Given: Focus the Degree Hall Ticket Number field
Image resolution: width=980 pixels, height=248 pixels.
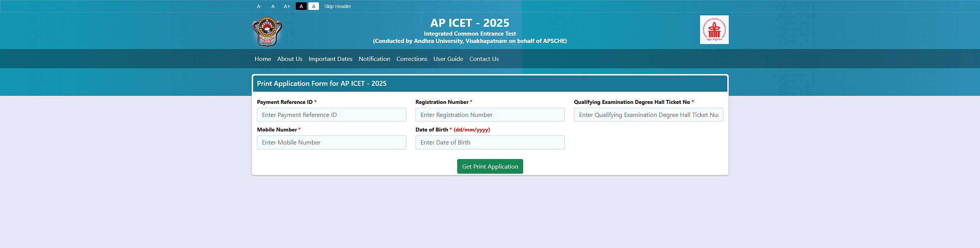Looking at the screenshot, I should pyautogui.click(x=649, y=115).
